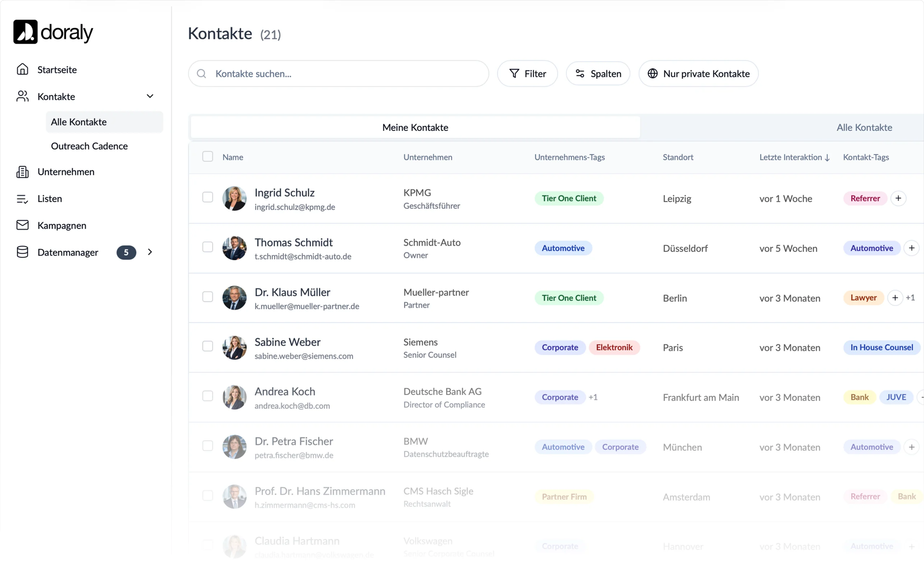Click the Unternehmen building icon
The width and height of the screenshot is (924, 570).
click(x=23, y=172)
